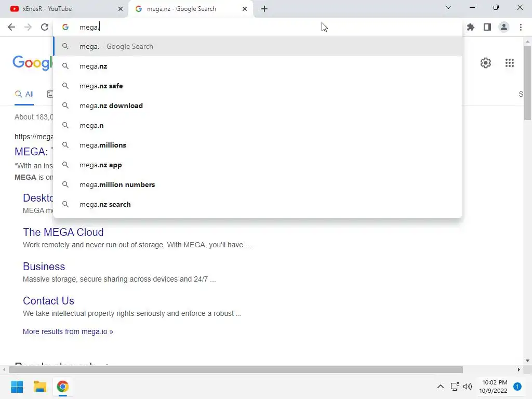Open the volume tray icon

click(x=468, y=387)
